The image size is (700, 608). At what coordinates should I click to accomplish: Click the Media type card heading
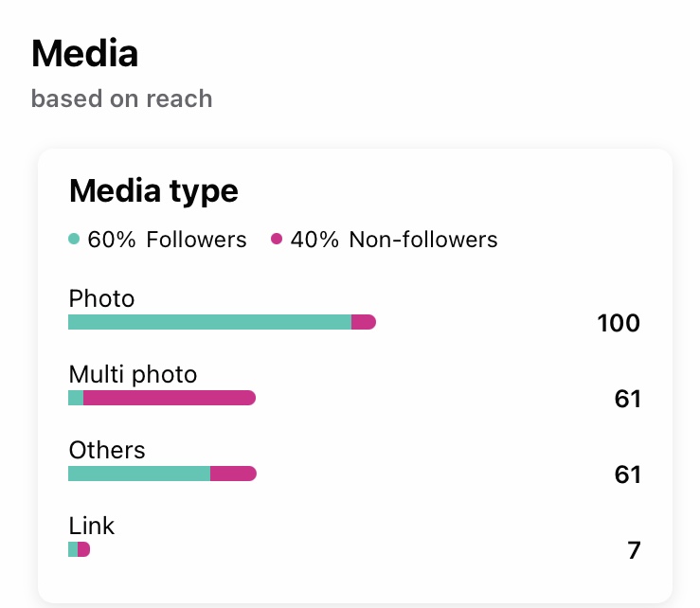point(153,191)
